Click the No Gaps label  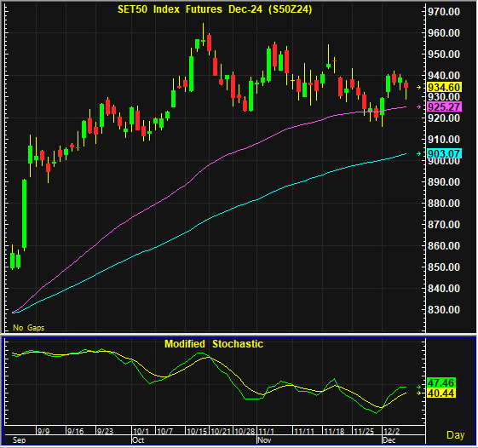pos(29,328)
